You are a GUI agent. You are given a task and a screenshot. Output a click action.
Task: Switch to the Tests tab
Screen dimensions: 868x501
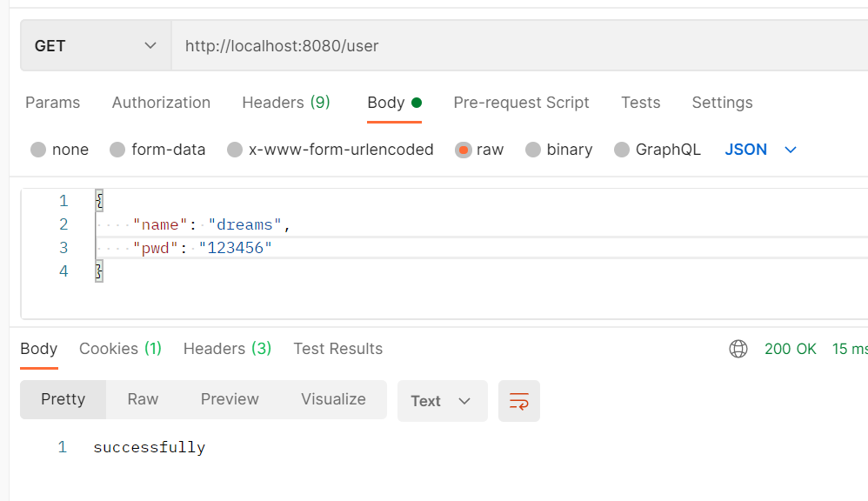point(640,103)
